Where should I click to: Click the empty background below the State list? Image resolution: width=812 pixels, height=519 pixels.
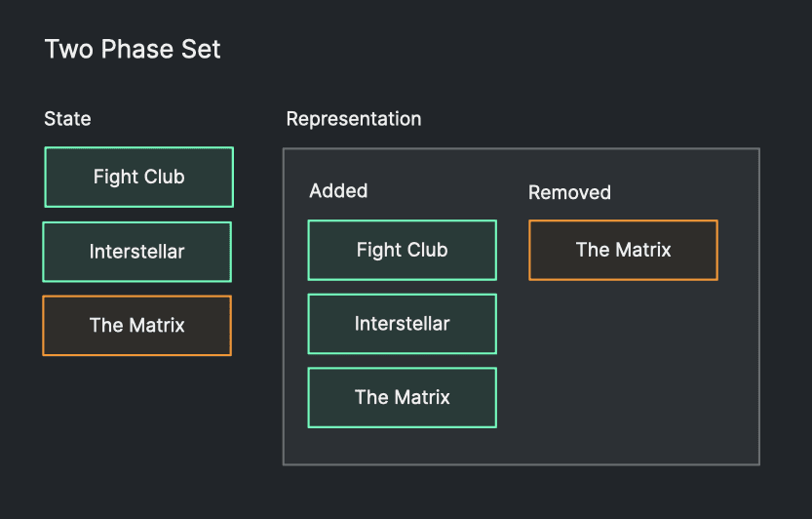pos(136,429)
